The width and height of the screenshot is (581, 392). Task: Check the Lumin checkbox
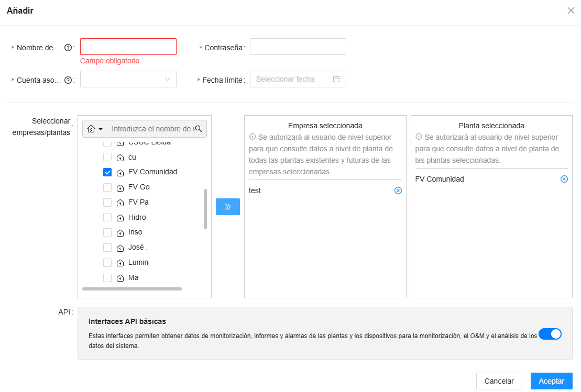tap(107, 262)
